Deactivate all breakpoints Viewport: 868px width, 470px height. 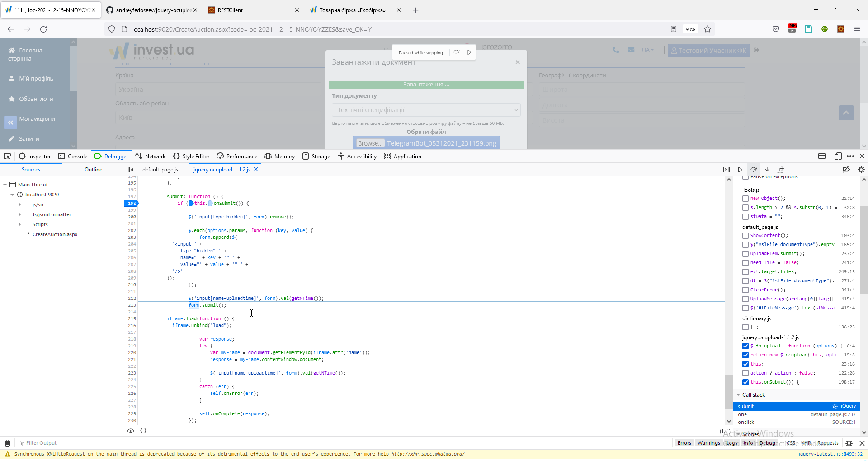pyautogui.click(x=846, y=170)
